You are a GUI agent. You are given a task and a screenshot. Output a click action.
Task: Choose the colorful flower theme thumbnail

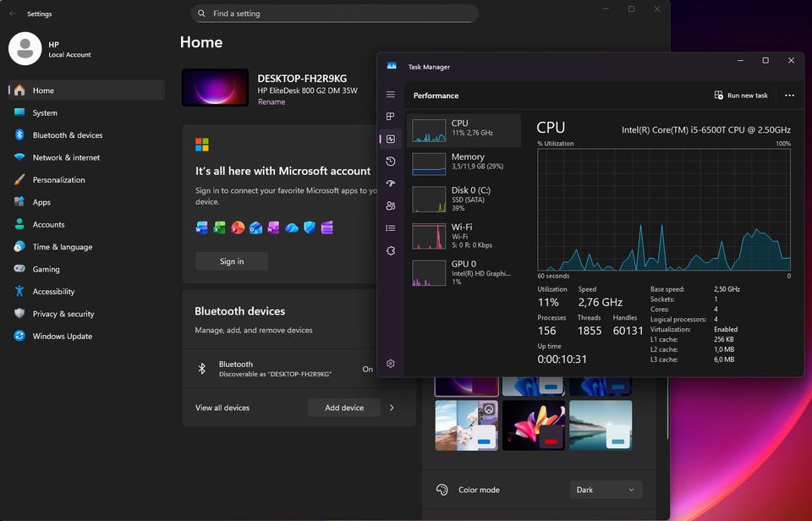tap(533, 425)
